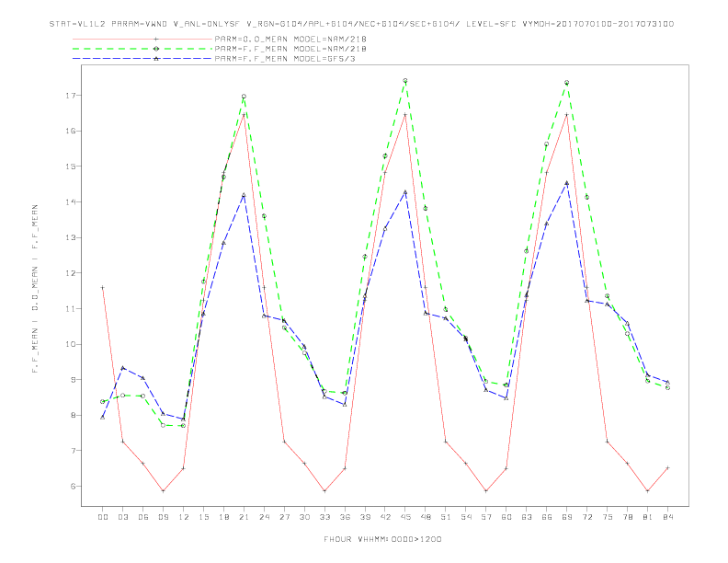Image resolution: width=728 pixels, height=563 pixels.
Task: Click x-axis tick label 33
Action: click(x=324, y=517)
